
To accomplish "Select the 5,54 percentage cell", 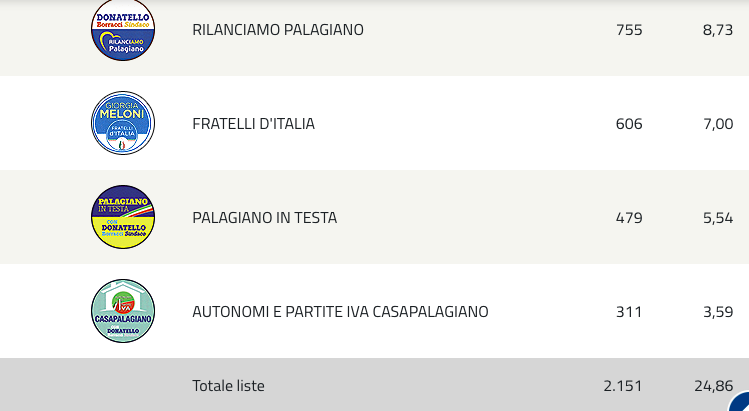I will pyautogui.click(x=718, y=218).
